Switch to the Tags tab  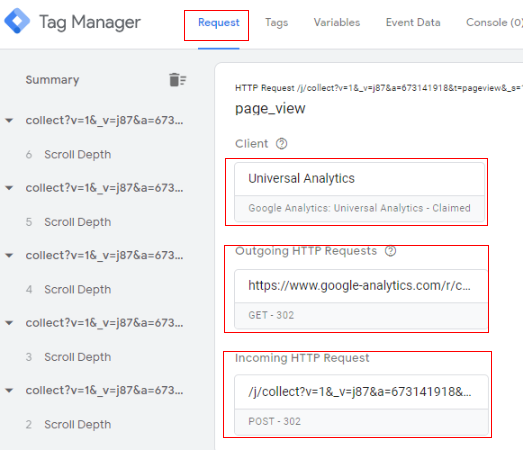(x=277, y=23)
